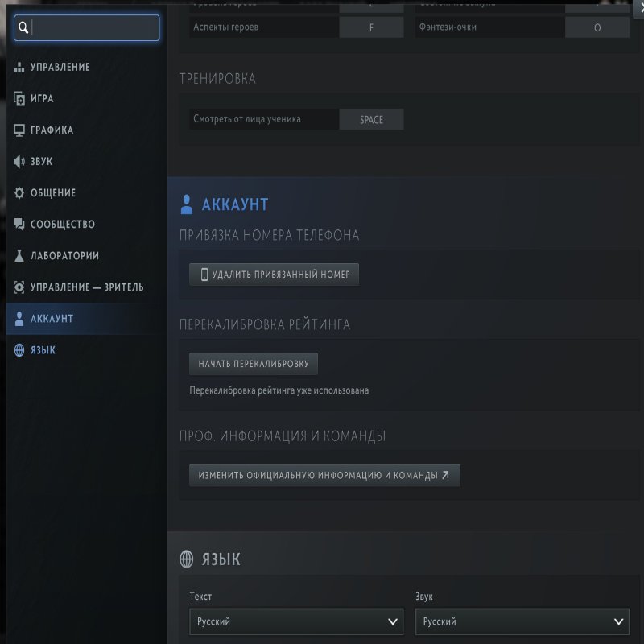Open Изменить официальную информацию и команды link
The image size is (644, 644).
pos(324,475)
